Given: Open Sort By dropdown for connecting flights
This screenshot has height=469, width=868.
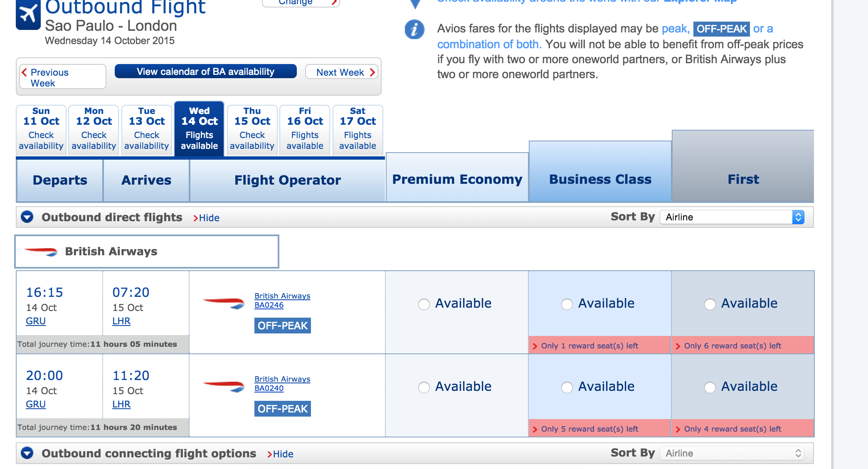Looking at the screenshot, I should pos(732,453).
